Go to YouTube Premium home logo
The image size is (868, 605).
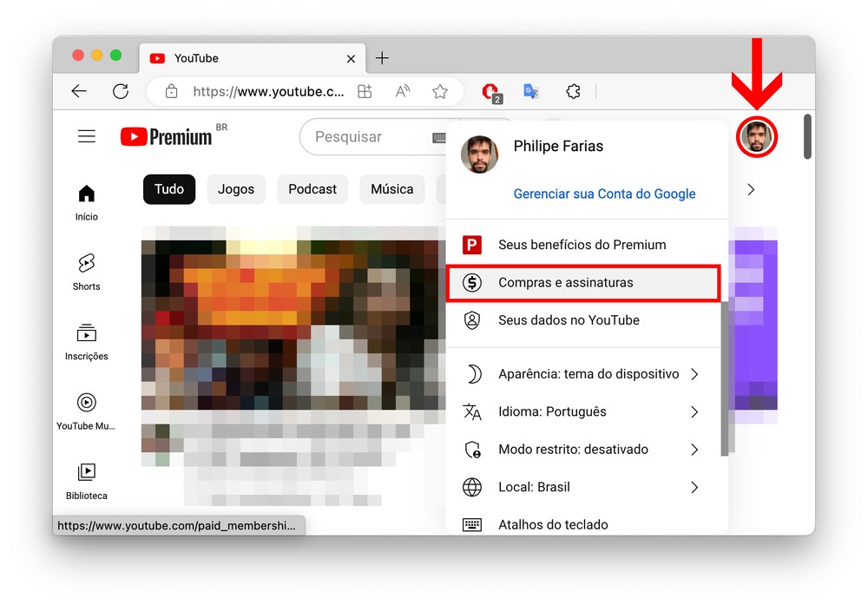167,136
